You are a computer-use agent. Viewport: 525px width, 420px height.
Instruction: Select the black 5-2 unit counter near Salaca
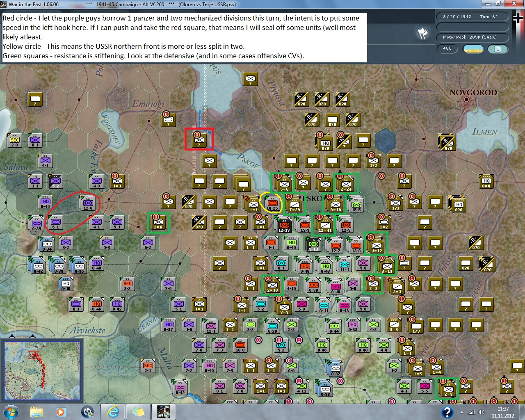click(55, 182)
